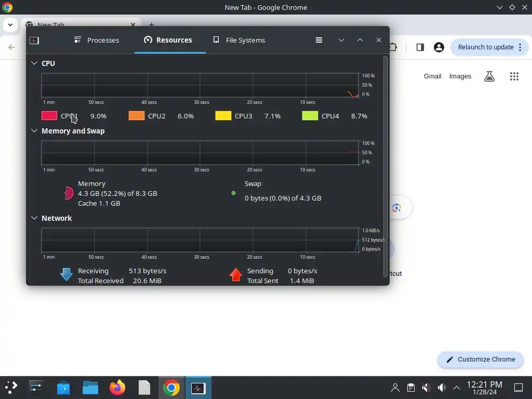Collapse the Network section
The height and width of the screenshot is (399, 532).
(x=34, y=218)
